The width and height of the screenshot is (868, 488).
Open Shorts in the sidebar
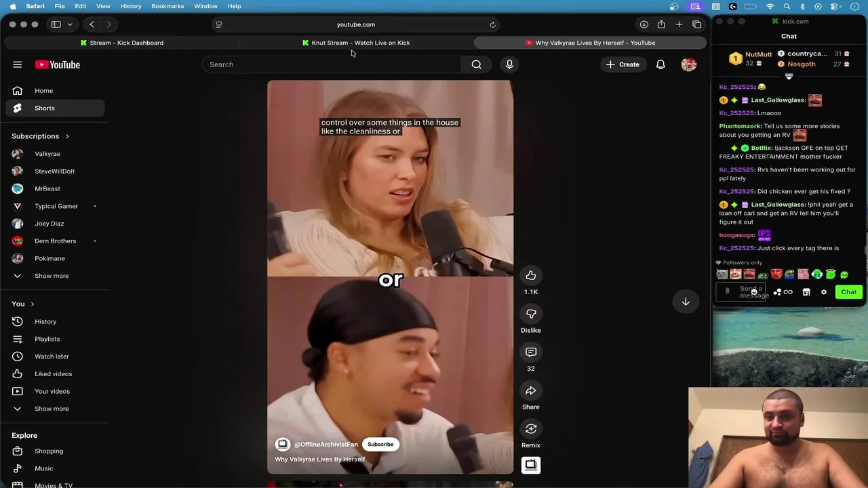pyautogui.click(x=54, y=108)
